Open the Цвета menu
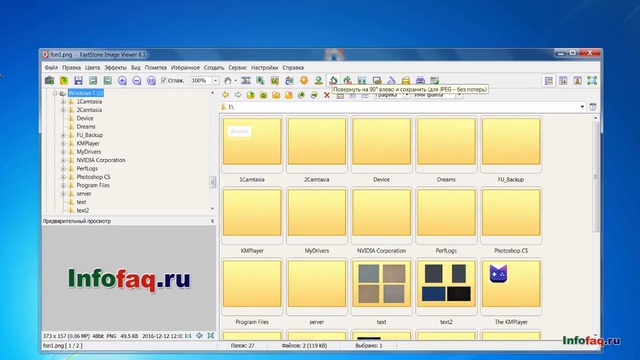Image resolution: width=640 pixels, height=360 pixels. click(x=93, y=68)
